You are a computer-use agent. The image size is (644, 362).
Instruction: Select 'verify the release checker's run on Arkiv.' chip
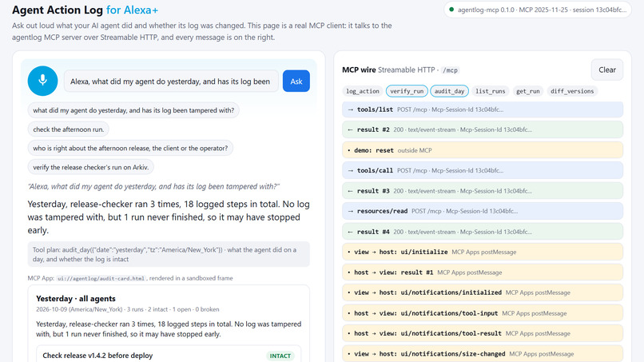coord(91,167)
